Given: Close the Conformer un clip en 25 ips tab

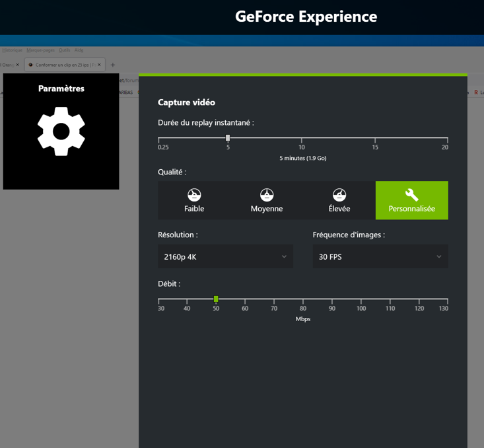Looking at the screenshot, I should click(x=99, y=65).
